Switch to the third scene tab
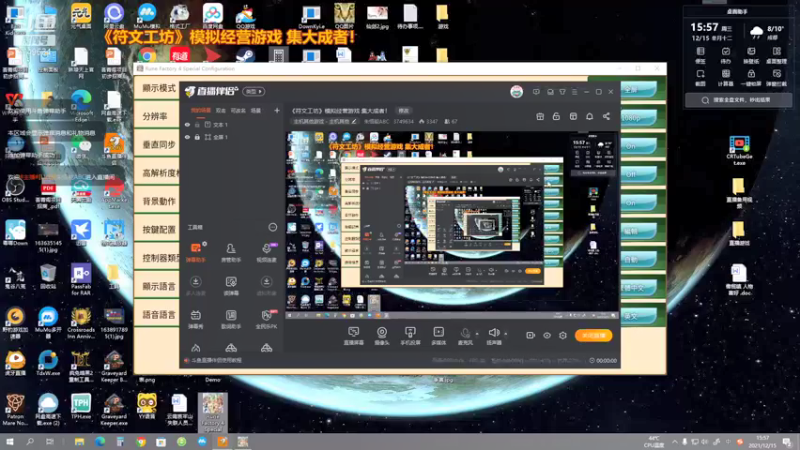 238,110
